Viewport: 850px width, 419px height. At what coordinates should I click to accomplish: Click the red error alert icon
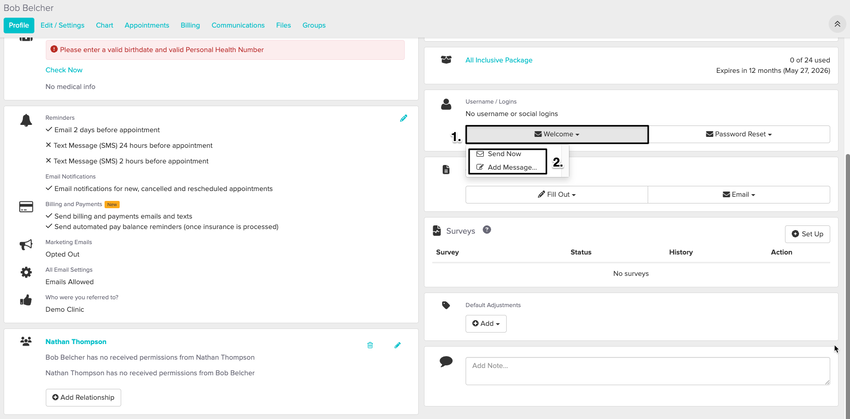[x=54, y=49]
